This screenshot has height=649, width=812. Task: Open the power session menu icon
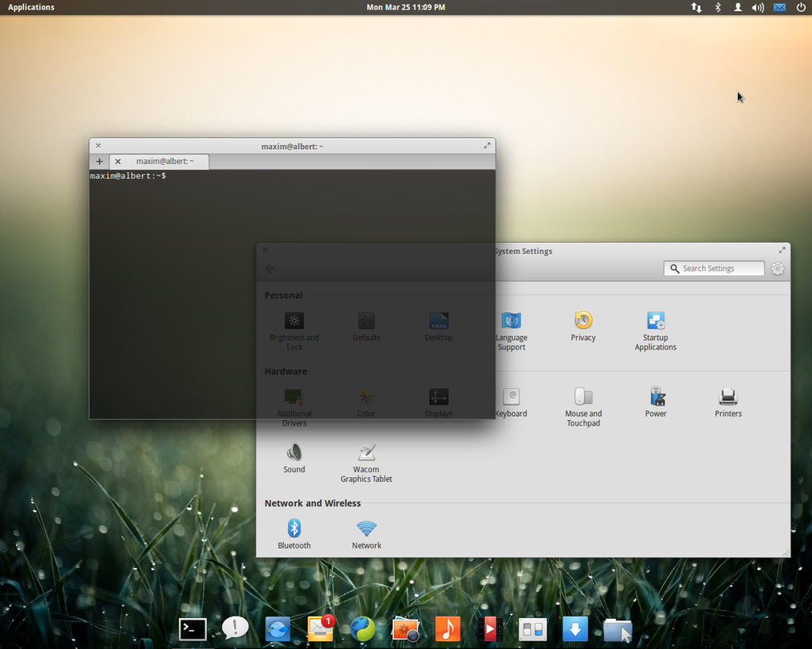click(801, 7)
